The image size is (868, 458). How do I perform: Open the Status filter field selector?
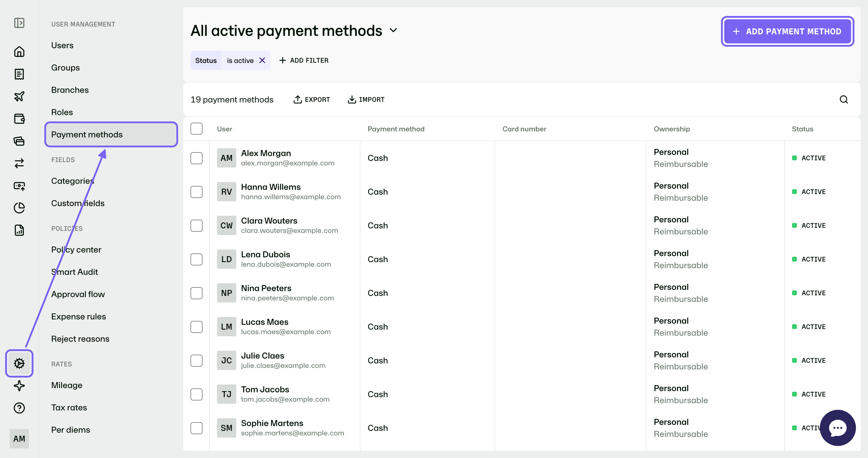(206, 60)
